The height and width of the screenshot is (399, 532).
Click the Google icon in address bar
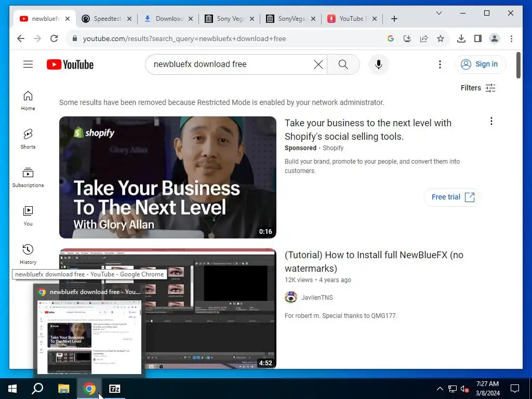391,38
